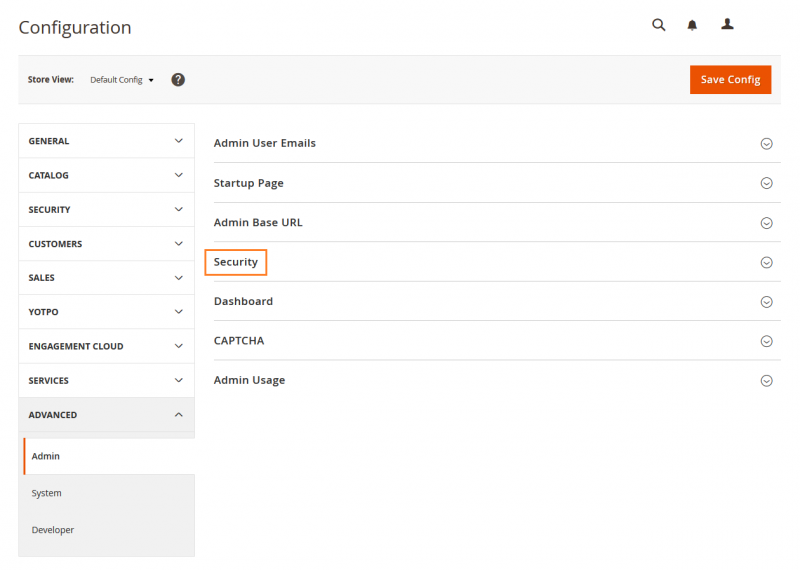The height and width of the screenshot is (570, 800).
Task: Expand the ENGAGEMENT CLOUD sidebar chevron
Action: 179,346
